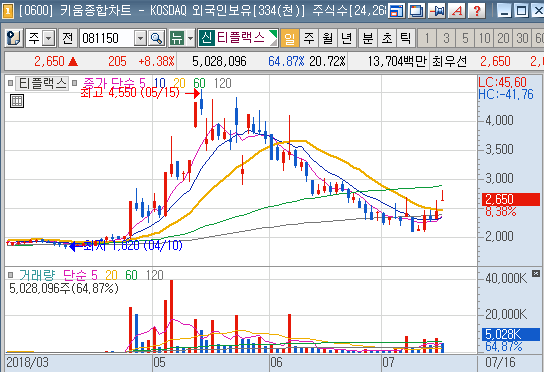Click the green 뉴 news icon
The width and height of the screenshot is (544, 372).
[x=177, y=38]
